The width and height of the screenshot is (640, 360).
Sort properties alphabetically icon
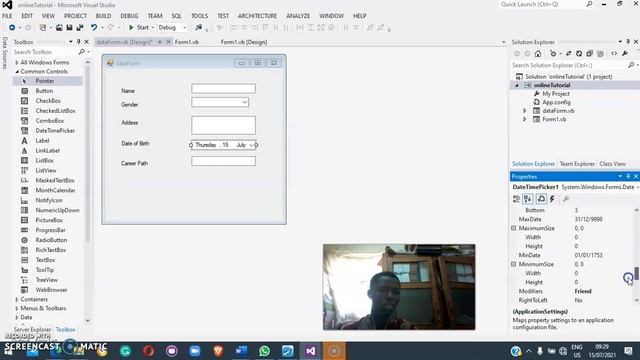coord(528,199)
